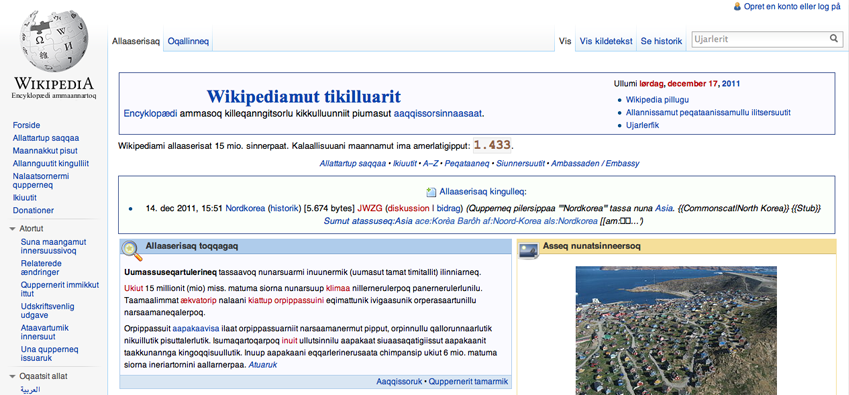The image size is (849, 395).
Task: Open Suna maangamut innersuussivoq link
Action: pyautogui.click(x=53, y=246)
